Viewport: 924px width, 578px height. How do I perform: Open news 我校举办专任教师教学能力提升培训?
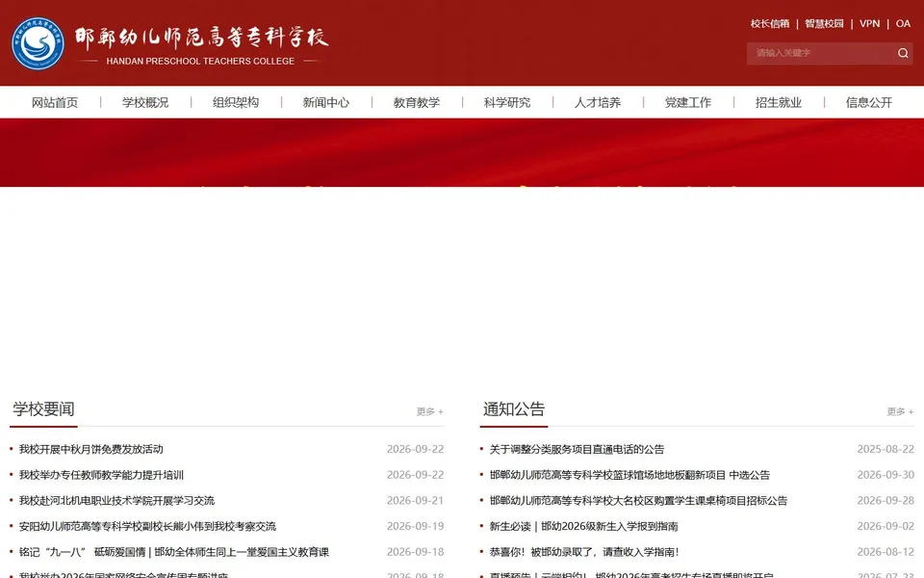coord(101,475)
